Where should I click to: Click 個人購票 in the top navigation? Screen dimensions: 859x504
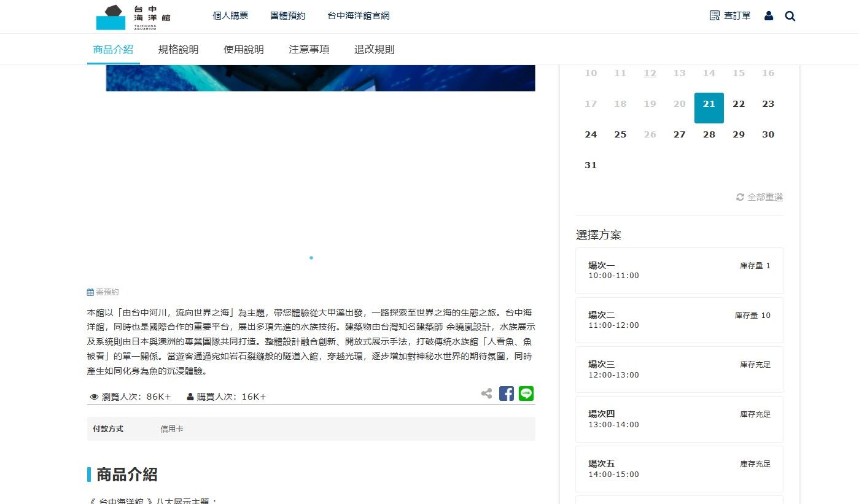(230, 16)
